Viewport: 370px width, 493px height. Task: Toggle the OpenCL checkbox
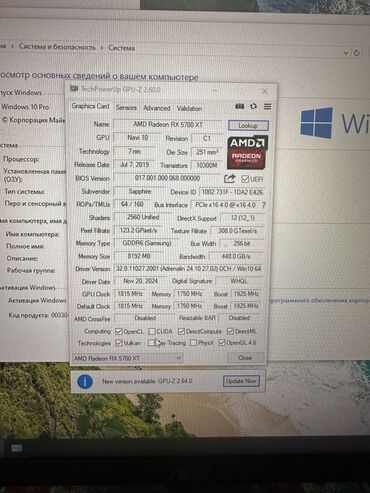click(118, 331)
